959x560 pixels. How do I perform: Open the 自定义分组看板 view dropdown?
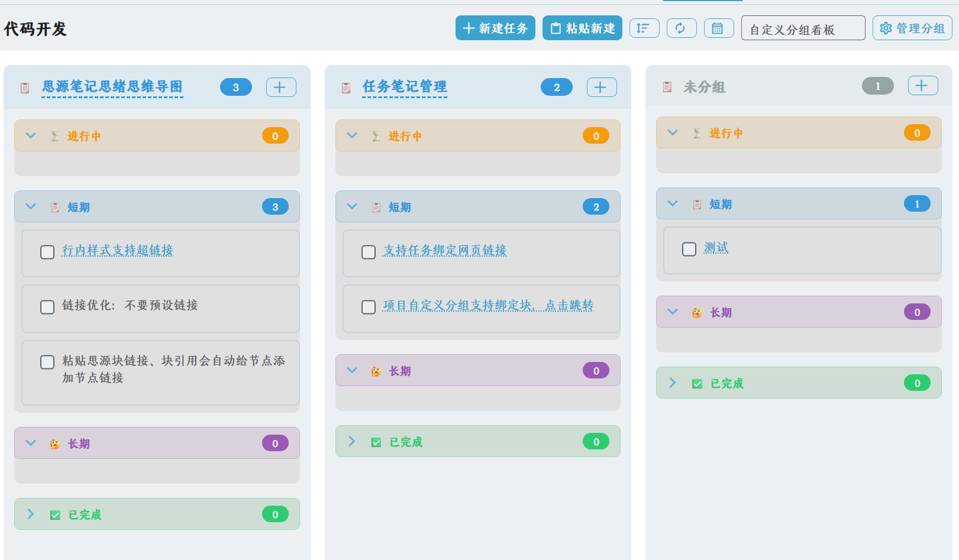[802, 28]
